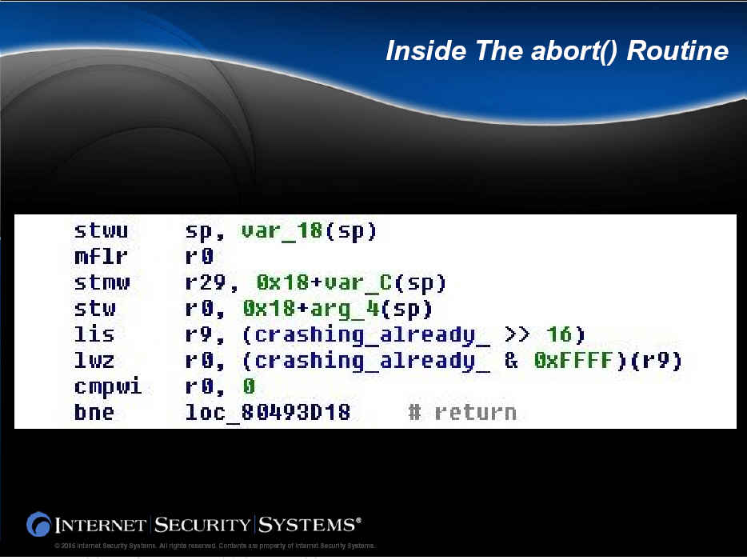The width and height of the screenshot is (747, 560).
Task: Click the Internet Security Systems swirl logo
Action: [x=38, y=524]
